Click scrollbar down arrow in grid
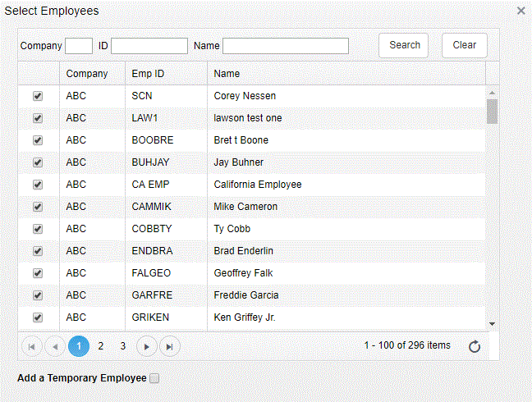 tap(492, 324)
